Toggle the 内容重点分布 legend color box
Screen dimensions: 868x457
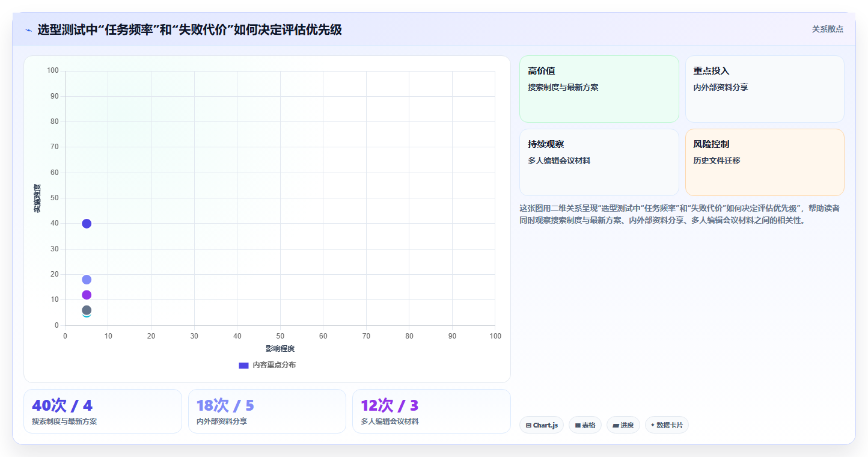click(243, 365)
